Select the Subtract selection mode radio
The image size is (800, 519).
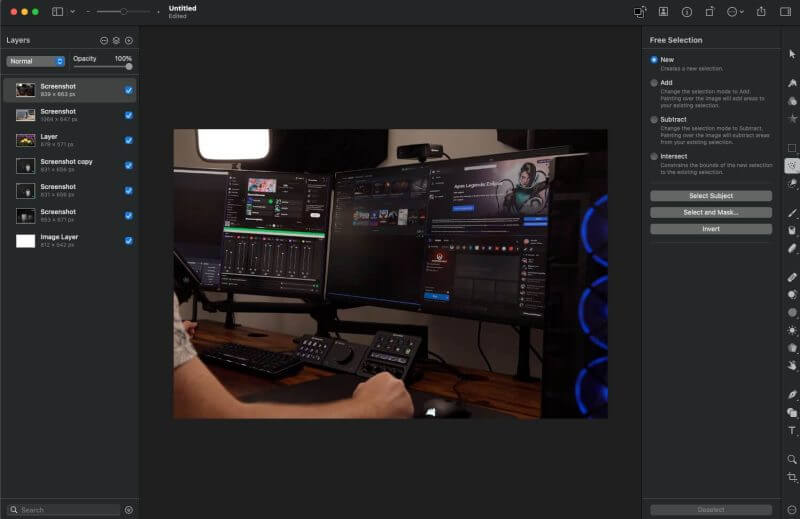[x=654, y=119]
